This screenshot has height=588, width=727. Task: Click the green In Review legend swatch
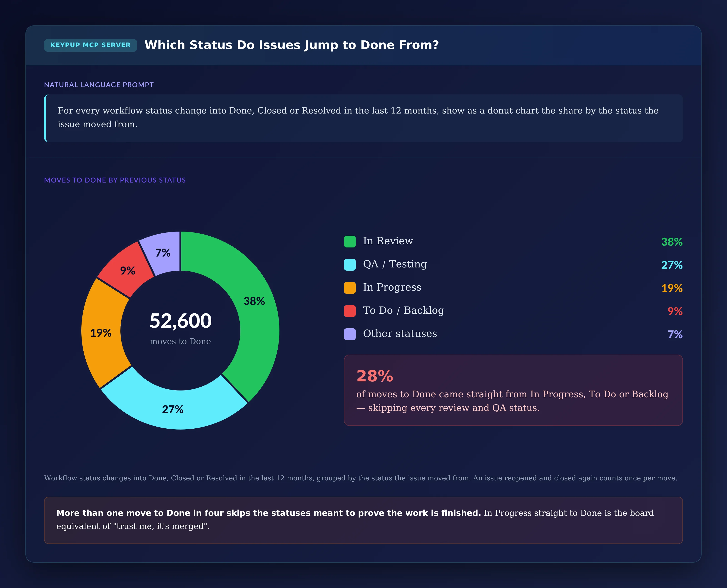pos(350,242)
